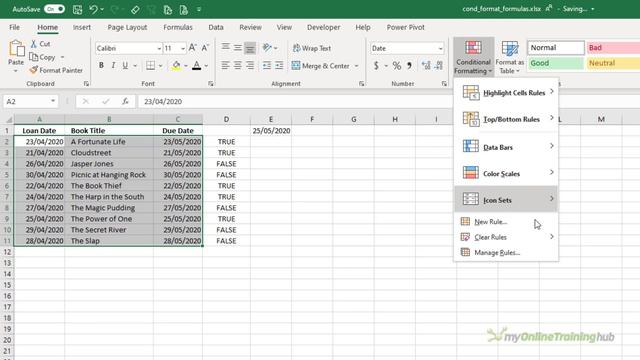Toggle align right
Screen dimensions: 640x360
click(x=250, y=65)
